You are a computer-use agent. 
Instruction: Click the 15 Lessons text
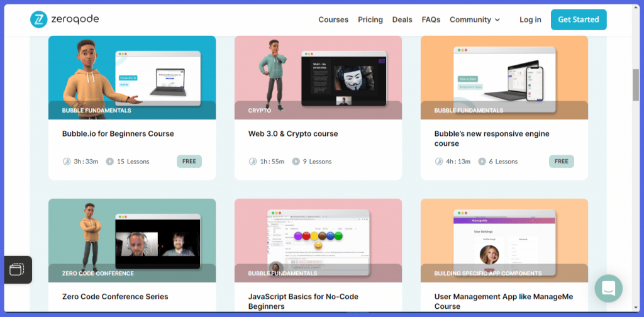pos(133,162)
